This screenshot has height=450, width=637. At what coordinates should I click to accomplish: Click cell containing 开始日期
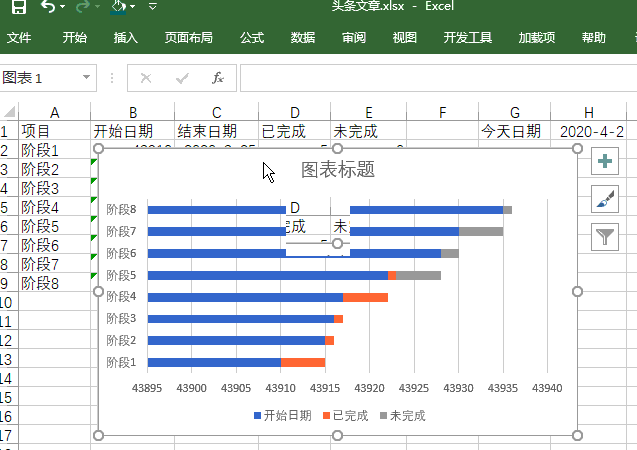(133, 131)
